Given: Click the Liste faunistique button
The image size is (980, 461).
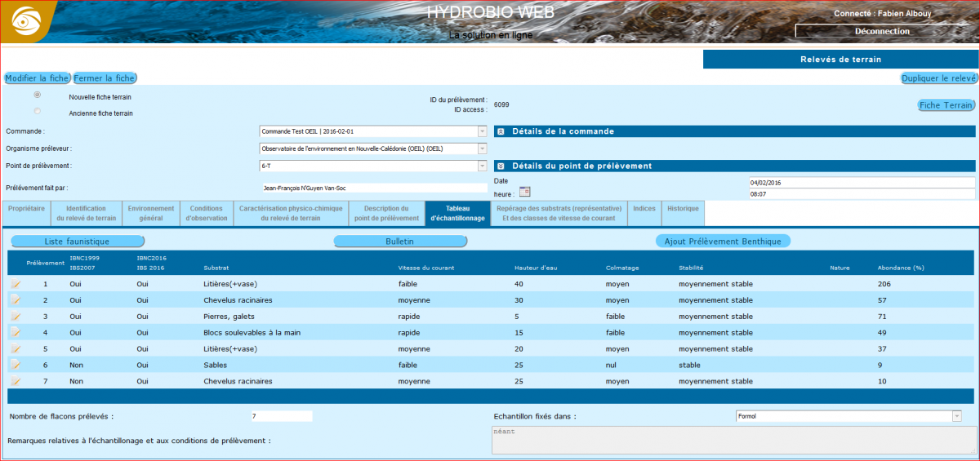Looking at the screenshot, I should click(x=77, y=242).
